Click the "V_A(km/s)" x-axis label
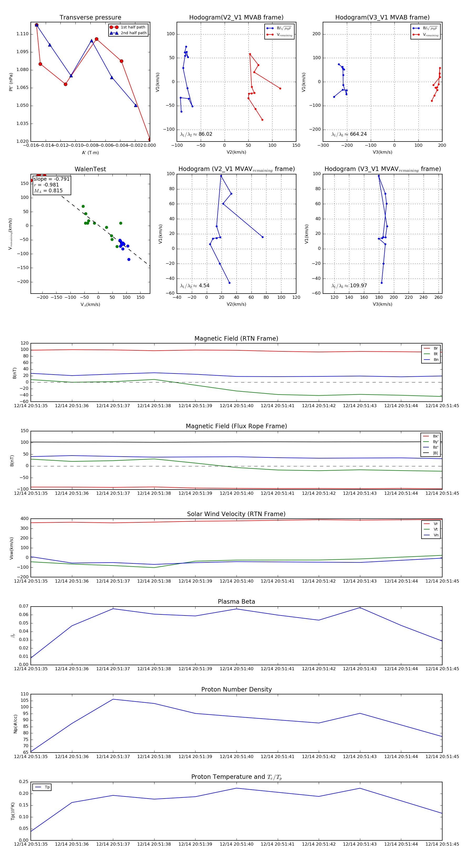Screen dimensions: 473x868 pyautogui.click(x=90, y=305)
